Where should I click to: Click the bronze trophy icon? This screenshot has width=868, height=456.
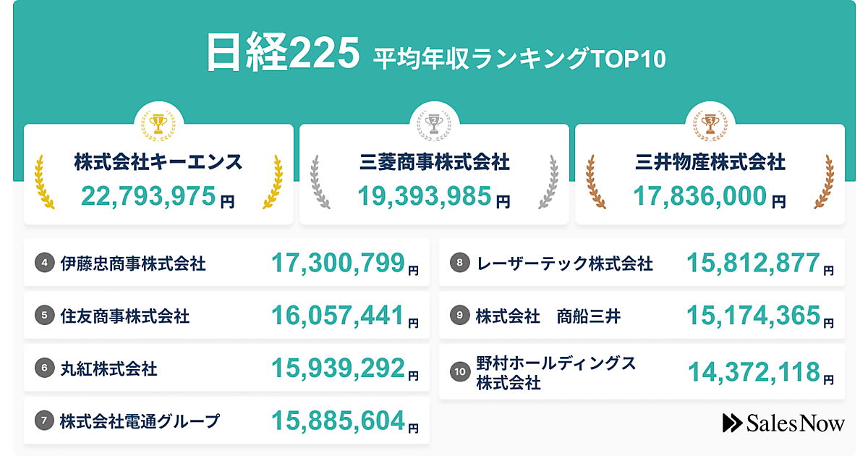[710, 124]
